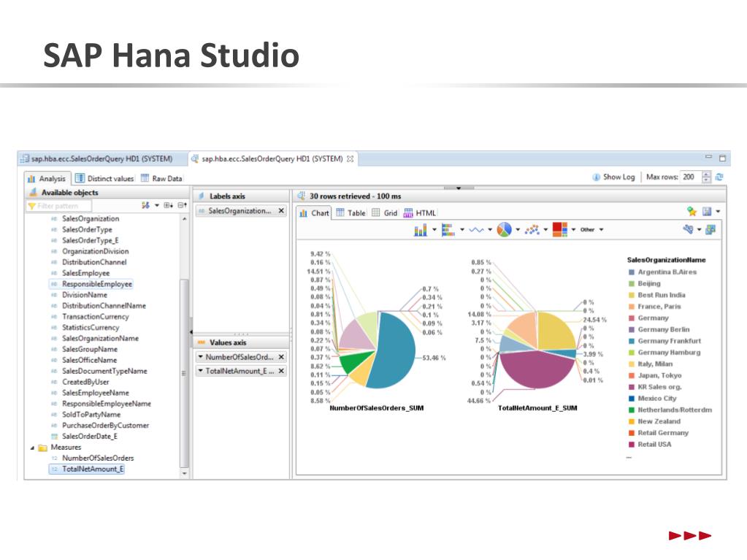Switch to the Raw Data tab
The width and height of the screenshot is (747, 560).
(161, 179)
